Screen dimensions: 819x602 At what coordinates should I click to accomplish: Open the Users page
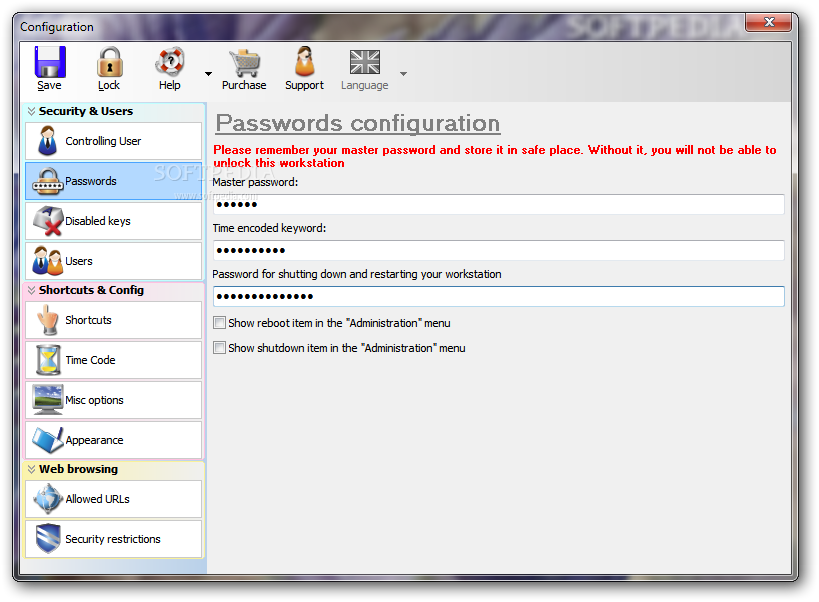(113, 261)
